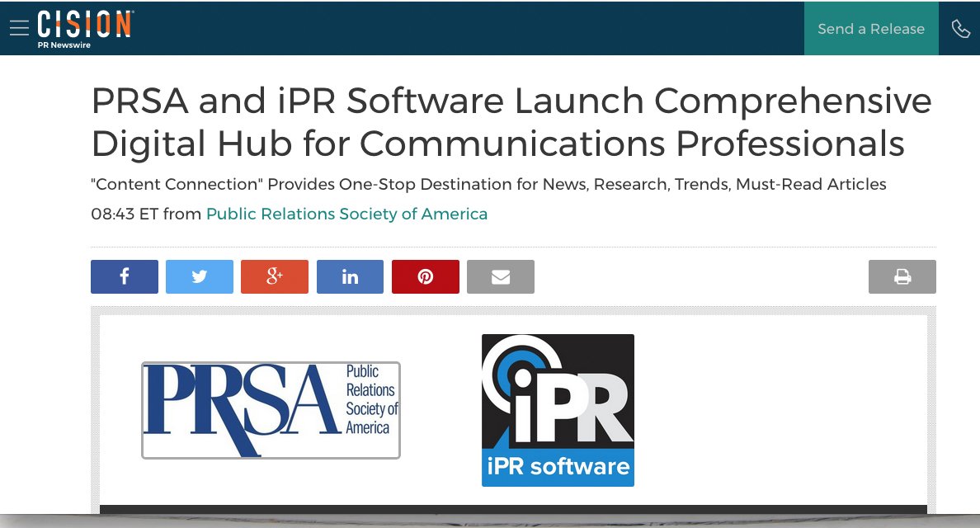This screenshot has height=528, width=980.
Task: Open the hamburger navigation menu
Action: click(x=19, y=27)
